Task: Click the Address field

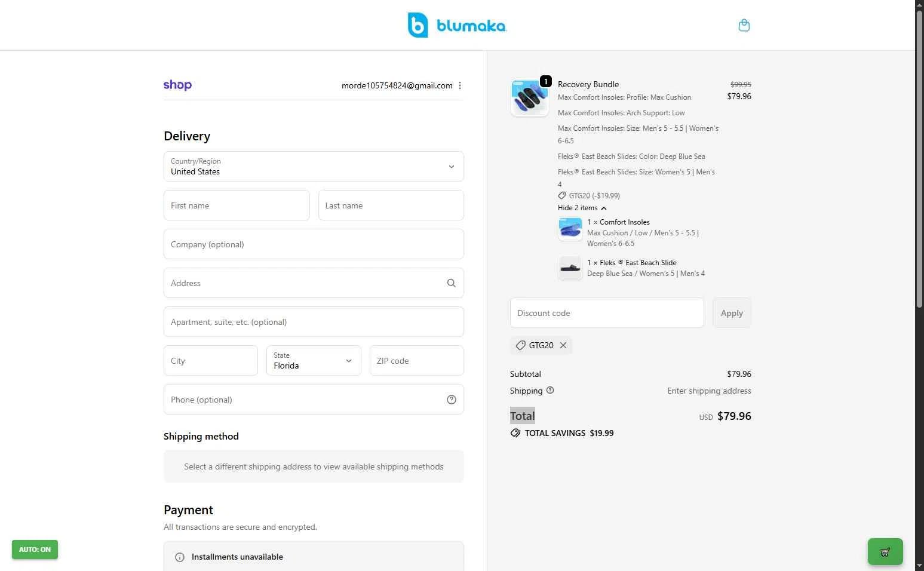Action: [314, 283]
